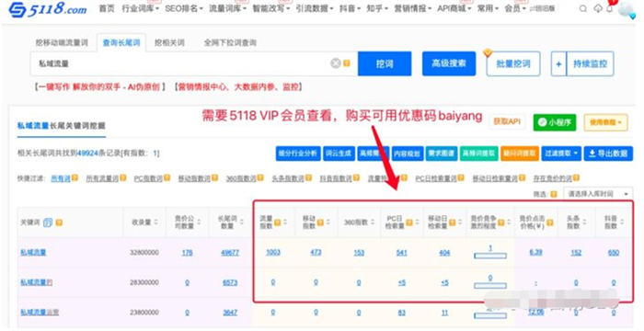Viewport: 644px width, 331px height.
Task: Open the notification bell icon
Action: click(x=610, y=8)
